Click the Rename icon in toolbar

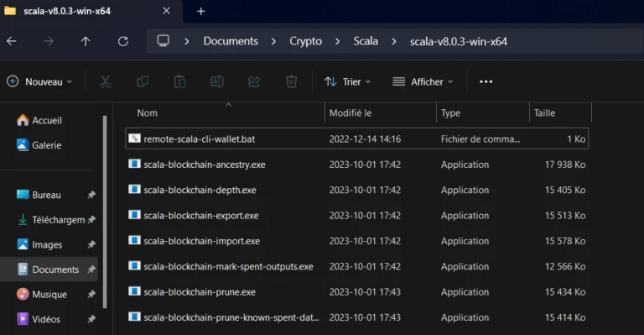point(217,81)
